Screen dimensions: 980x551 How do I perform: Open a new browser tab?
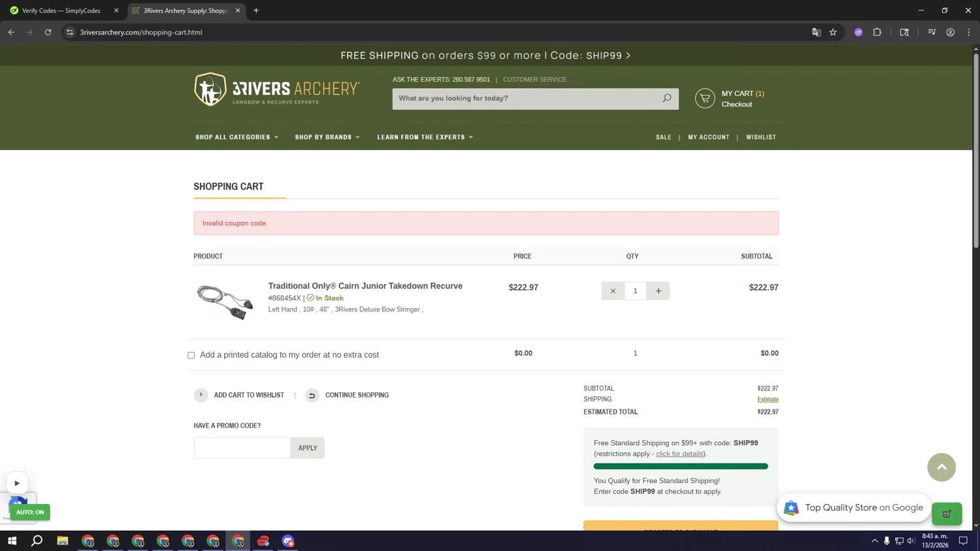[256, 10]
